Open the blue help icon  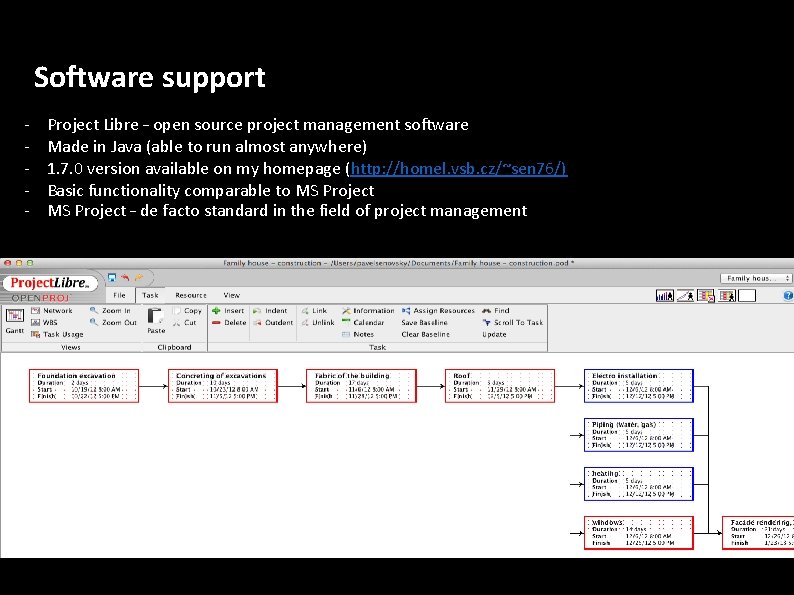click(x=788, y=296)
